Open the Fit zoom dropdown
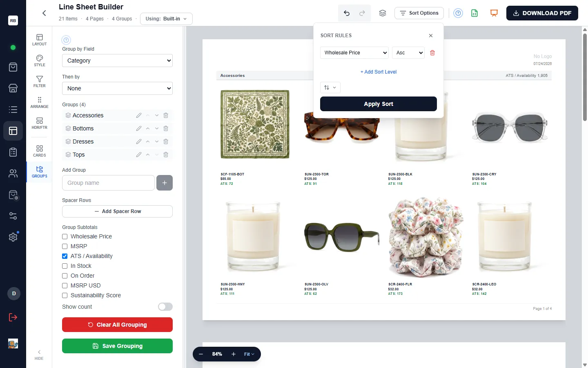The height and width of the screenshot is (368, 588). tap(249, 354)
